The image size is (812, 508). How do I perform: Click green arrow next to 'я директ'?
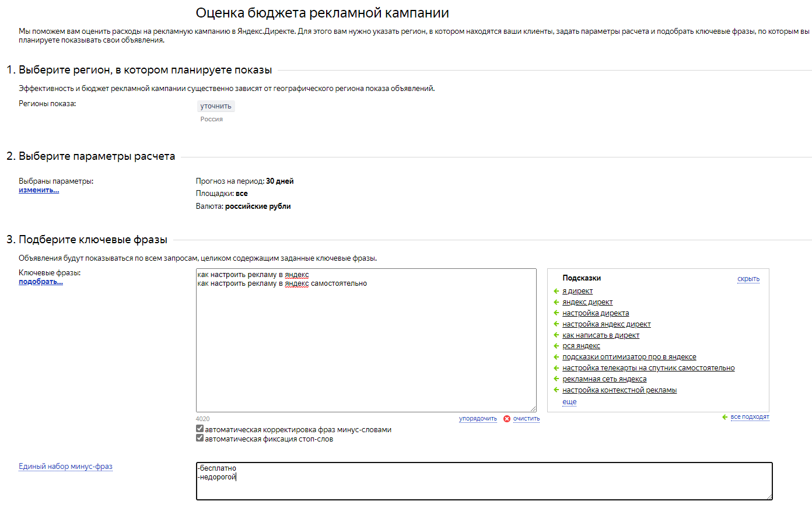tap(556, 291)
